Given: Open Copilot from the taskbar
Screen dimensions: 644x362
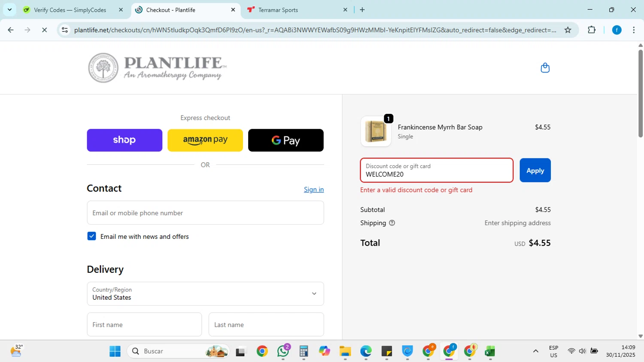Looking at the screenshot, I should click(x=324, y=351).
